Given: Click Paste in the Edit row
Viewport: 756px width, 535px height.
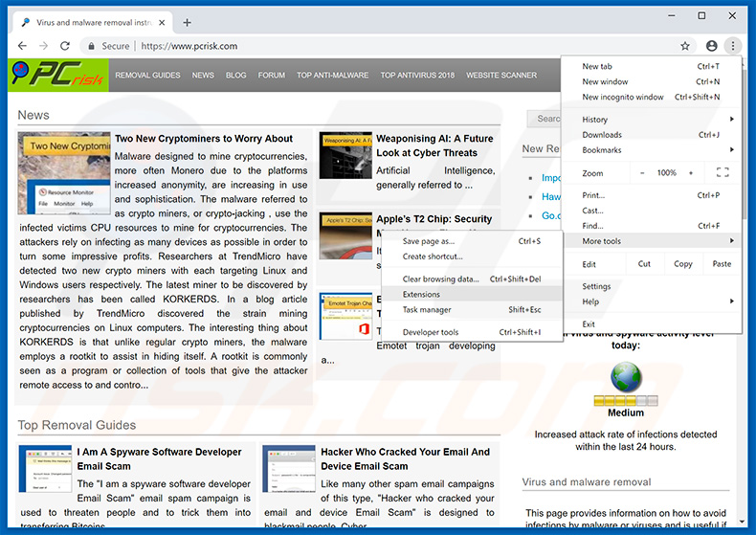Looking at the screenshot, I should (722, 264).
